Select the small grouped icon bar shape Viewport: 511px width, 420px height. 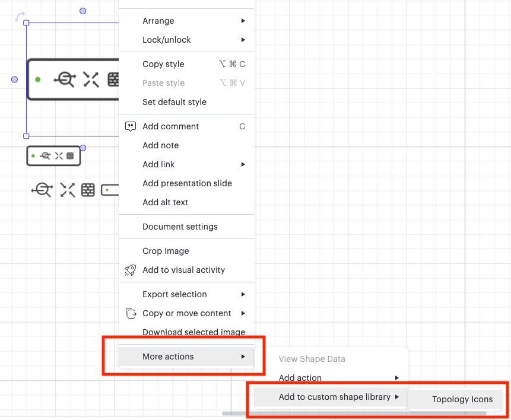click(x=54, y=156)
